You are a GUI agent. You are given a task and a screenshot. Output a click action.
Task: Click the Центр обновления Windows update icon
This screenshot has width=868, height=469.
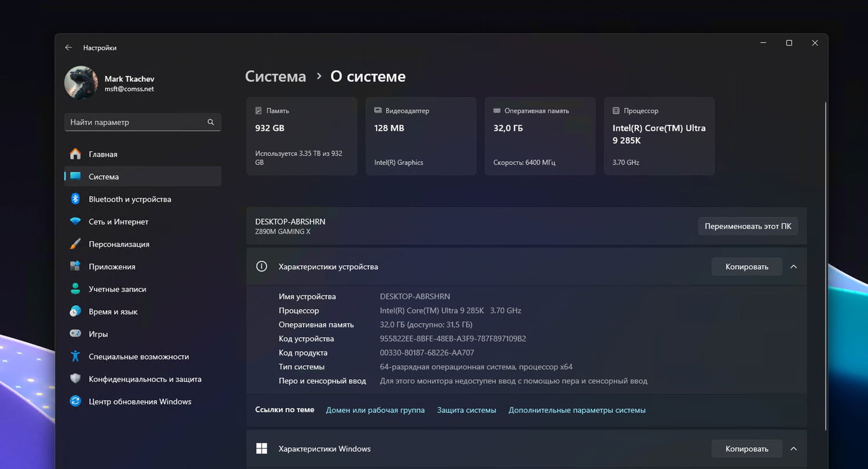coord(75,401)
